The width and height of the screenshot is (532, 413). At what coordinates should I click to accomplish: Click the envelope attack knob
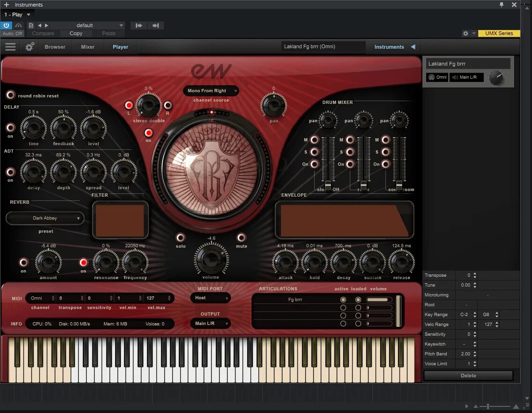pyautogui.click(x=285, y=262)
